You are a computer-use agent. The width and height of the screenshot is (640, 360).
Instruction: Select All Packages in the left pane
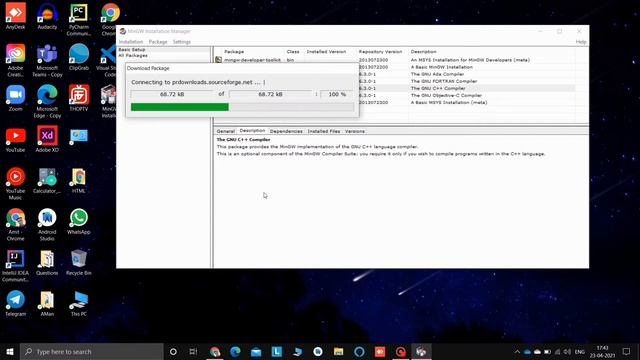133,55
